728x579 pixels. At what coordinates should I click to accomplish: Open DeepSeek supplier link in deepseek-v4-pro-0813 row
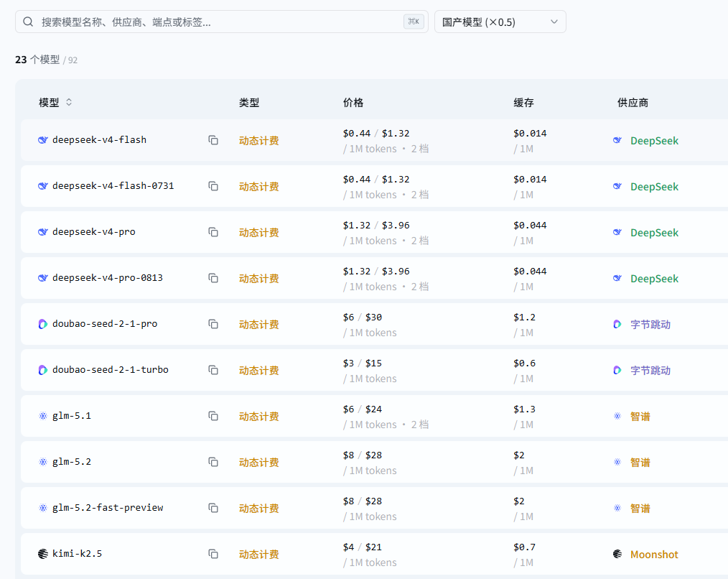click(654, 279)
